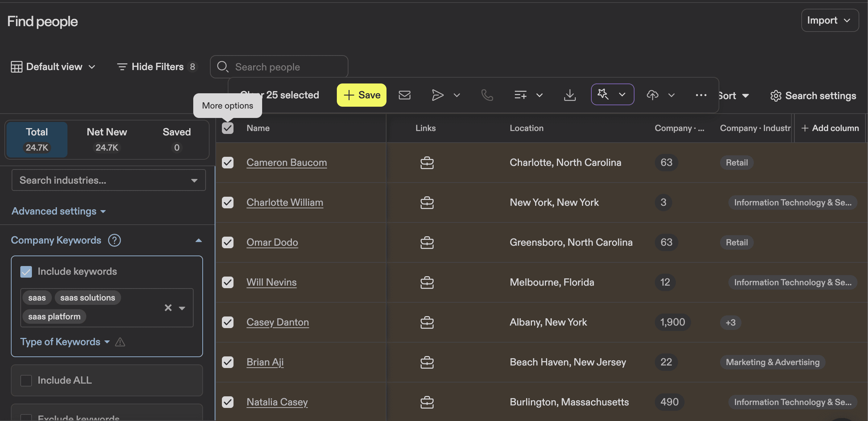Click the download export icon
Screen dimensions: 868x421
570,95
